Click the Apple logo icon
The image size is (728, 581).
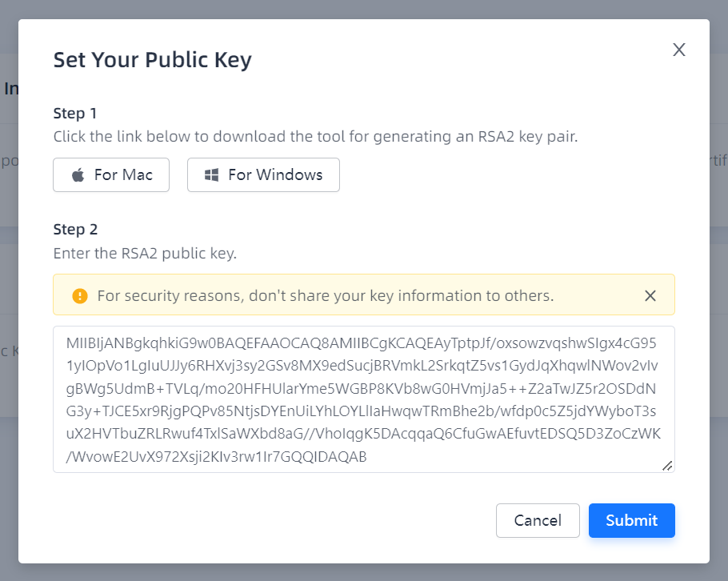78,174
